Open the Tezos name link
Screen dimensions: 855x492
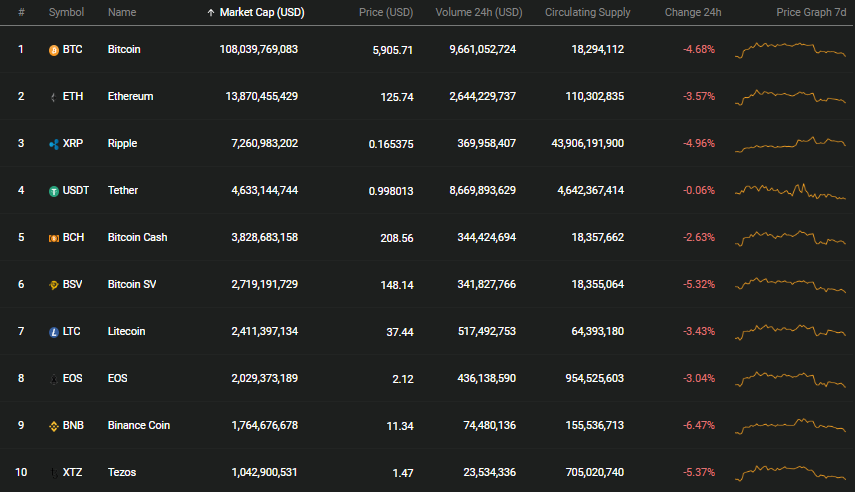coord(122,472)
